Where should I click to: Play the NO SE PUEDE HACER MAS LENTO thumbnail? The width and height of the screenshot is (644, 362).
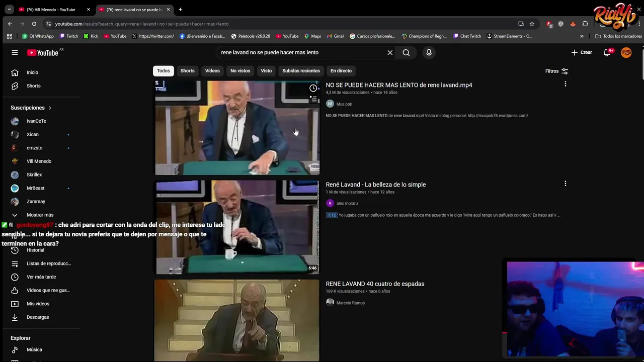point(237,128)
